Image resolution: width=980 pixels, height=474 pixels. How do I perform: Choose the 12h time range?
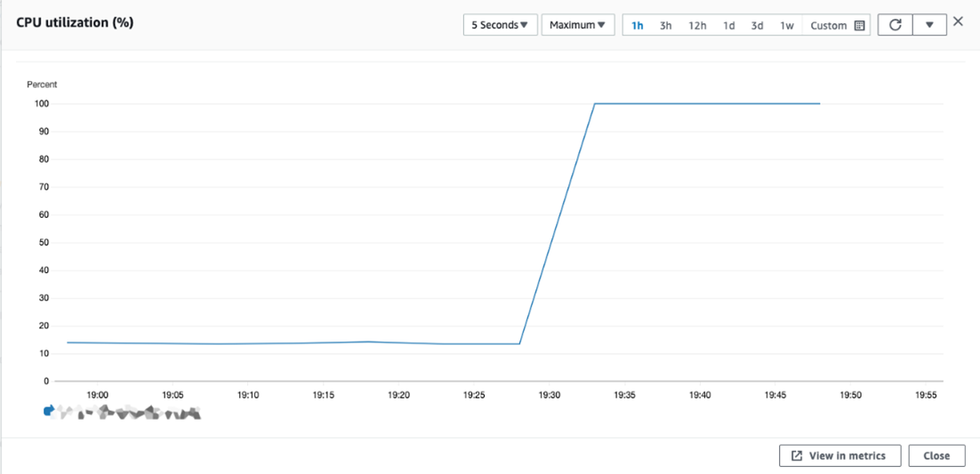click(697, 26)
